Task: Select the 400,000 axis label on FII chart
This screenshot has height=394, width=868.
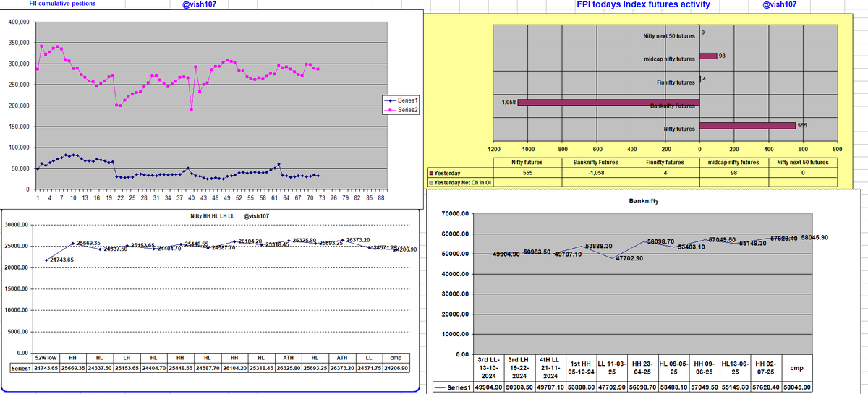Action: (x=19, y=22)
